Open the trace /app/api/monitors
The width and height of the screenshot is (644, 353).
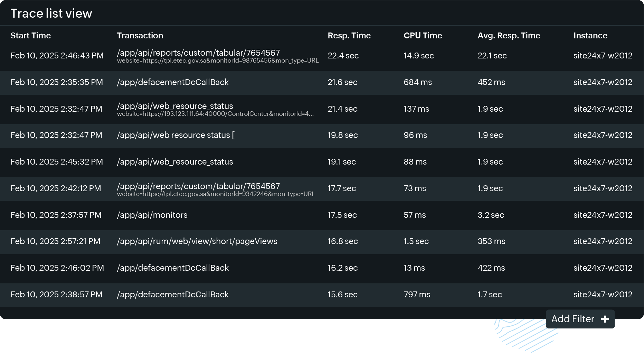[x=152, y=215]
